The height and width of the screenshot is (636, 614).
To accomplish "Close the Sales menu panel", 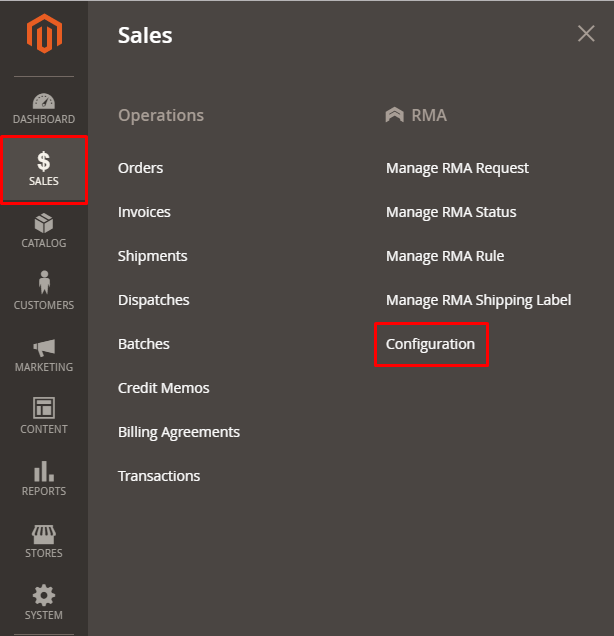I will pyautogui.click(x=586, y=34).
